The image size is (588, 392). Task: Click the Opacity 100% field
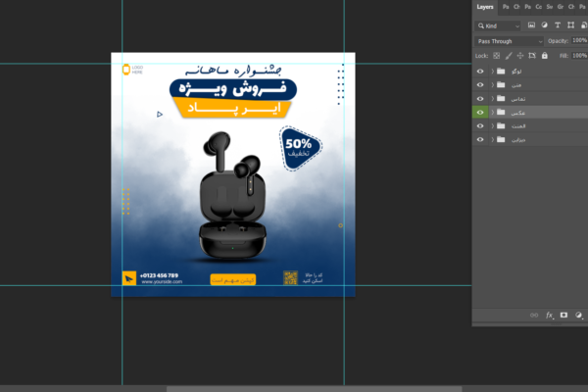point(579,40)
